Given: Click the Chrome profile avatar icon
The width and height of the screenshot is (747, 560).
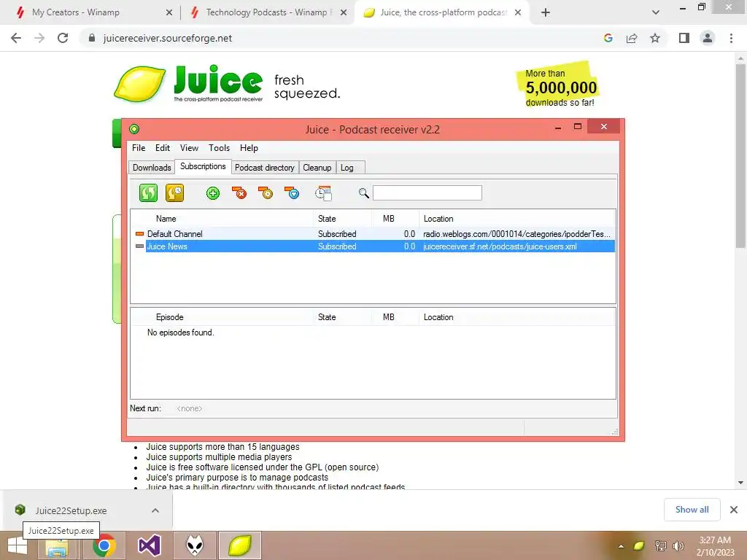Looking at the screenshot, I should tap(708, 38).
